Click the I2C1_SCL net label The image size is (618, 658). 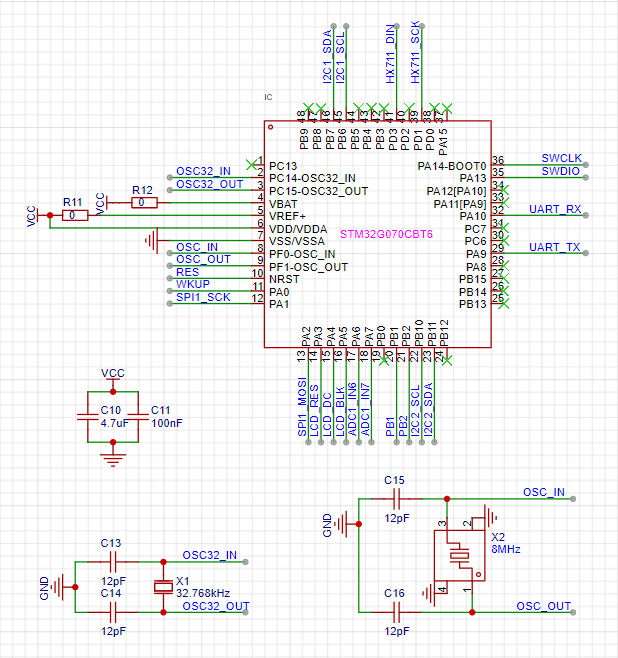pos(340,57)
